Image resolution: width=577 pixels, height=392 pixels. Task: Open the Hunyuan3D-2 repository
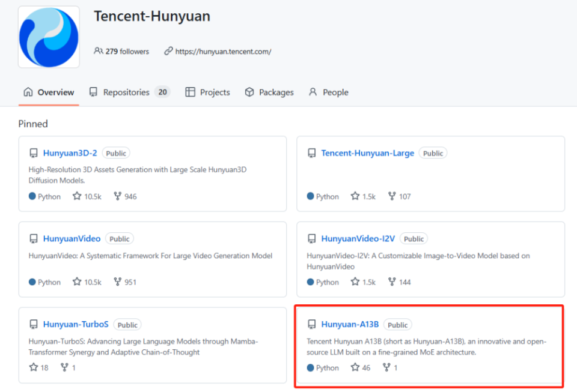click(x=70, y=153)
